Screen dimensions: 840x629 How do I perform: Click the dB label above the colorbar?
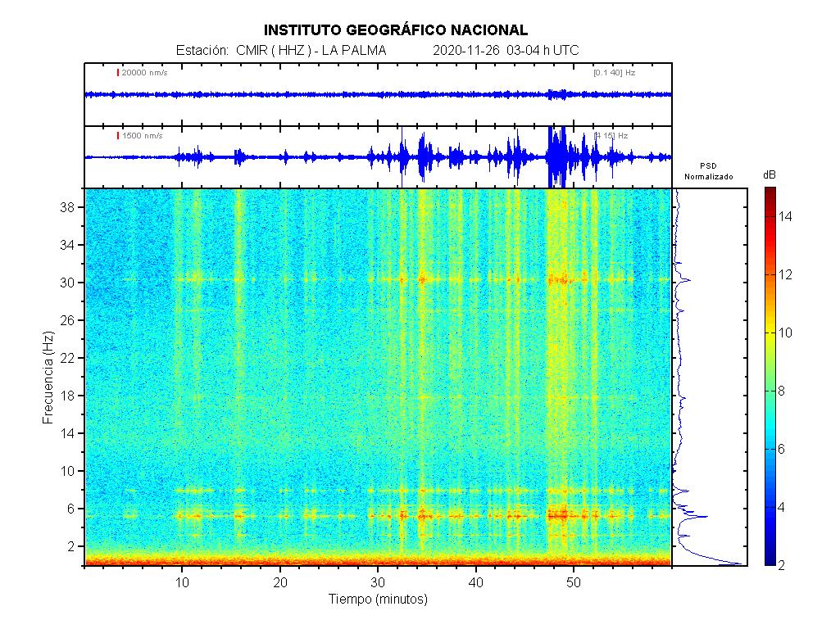pos(770,175)
